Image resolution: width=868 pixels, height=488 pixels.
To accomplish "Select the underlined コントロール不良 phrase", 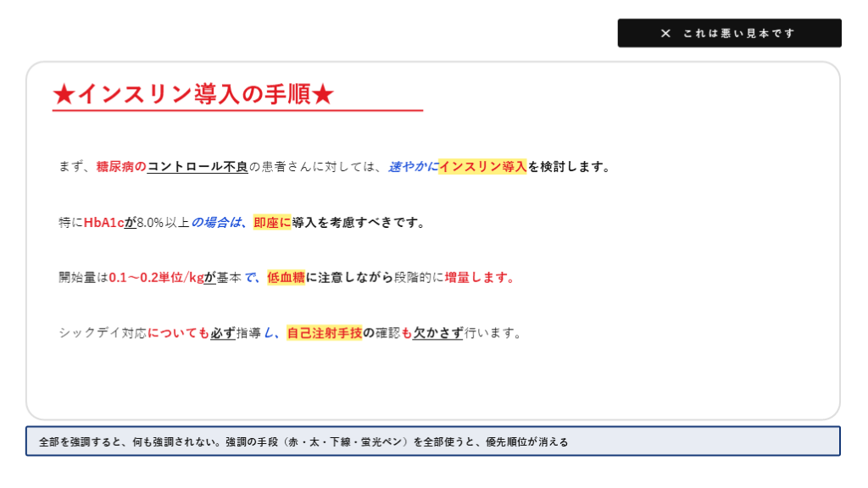I will point(198,167).
